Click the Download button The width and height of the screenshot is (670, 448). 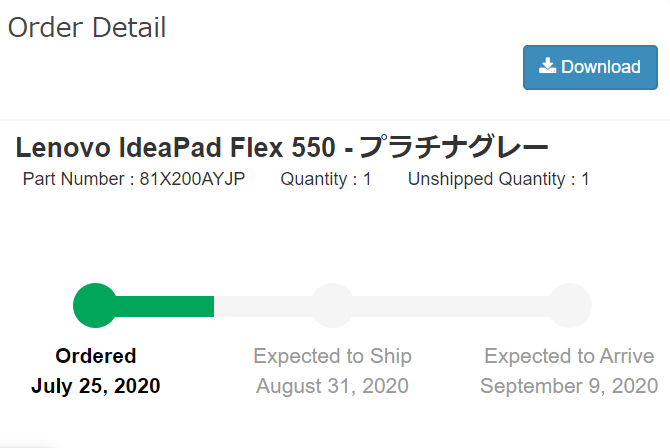590,67
